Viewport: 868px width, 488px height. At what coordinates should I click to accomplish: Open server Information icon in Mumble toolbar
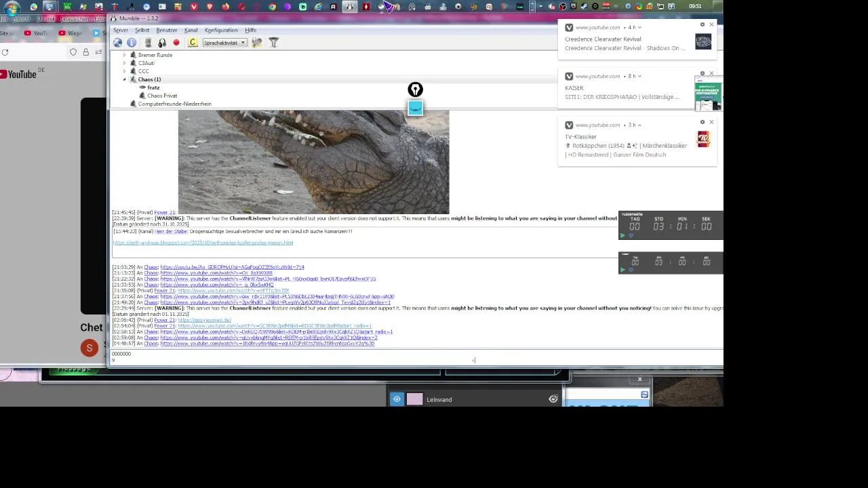(132, 43)
